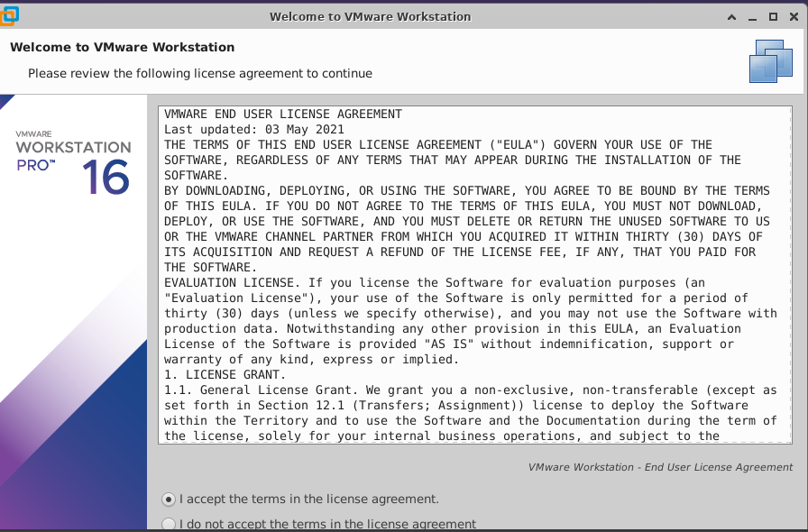Screen dimensions: 808x532
Task: Click the shade/roll-up arrow in title bar
Action: click(731, 17)
